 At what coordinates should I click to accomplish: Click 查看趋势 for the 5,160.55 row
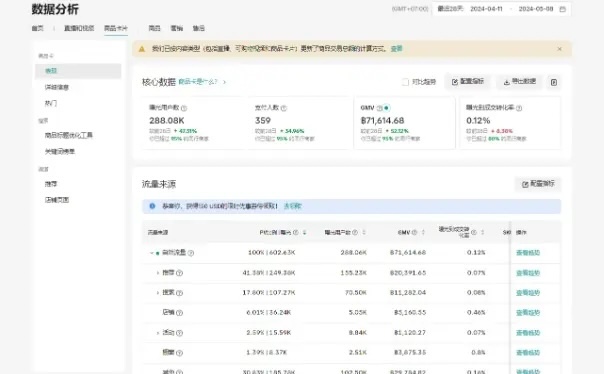point(528,313)
